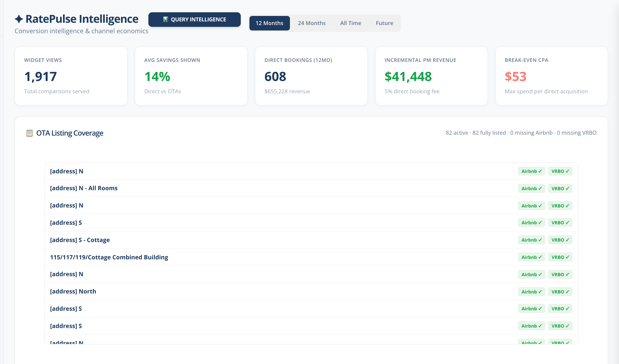This screenshot has height=364, width=619.
Task: Click Airbnb badge for Combined Building
Action: point(531,257)
